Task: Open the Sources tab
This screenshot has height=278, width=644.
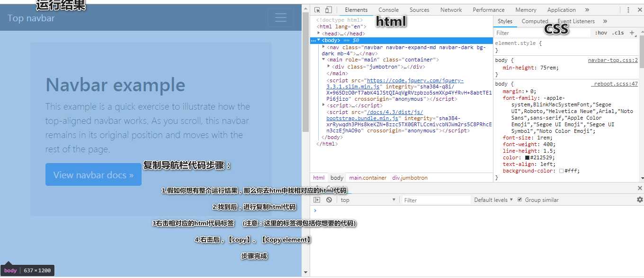Action: click(x=420, y=10)
